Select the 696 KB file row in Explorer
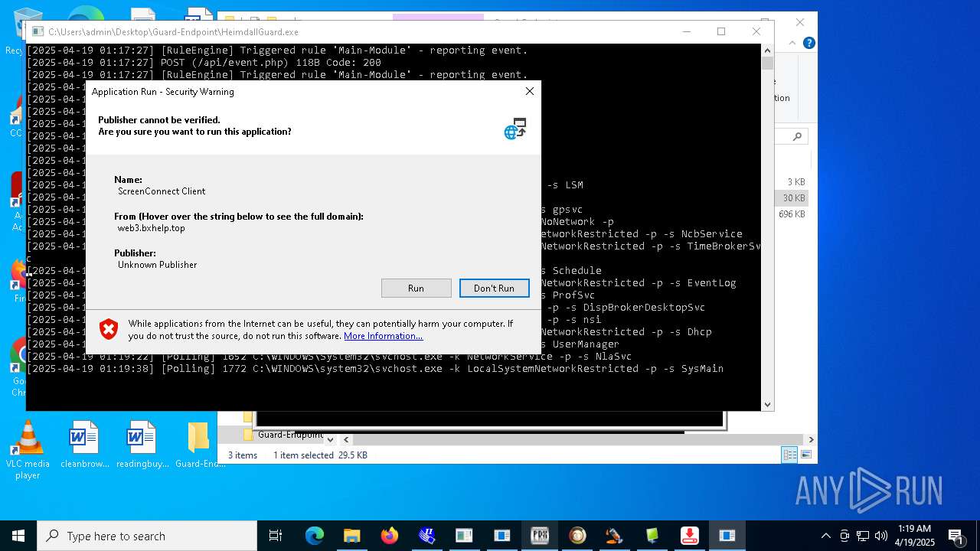 793,214
